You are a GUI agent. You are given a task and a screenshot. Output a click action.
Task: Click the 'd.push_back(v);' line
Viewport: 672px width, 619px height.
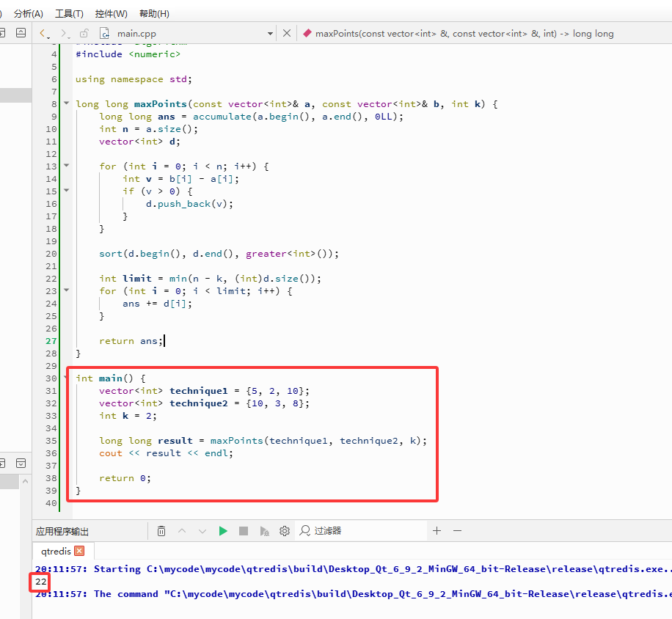pos(189,204)
